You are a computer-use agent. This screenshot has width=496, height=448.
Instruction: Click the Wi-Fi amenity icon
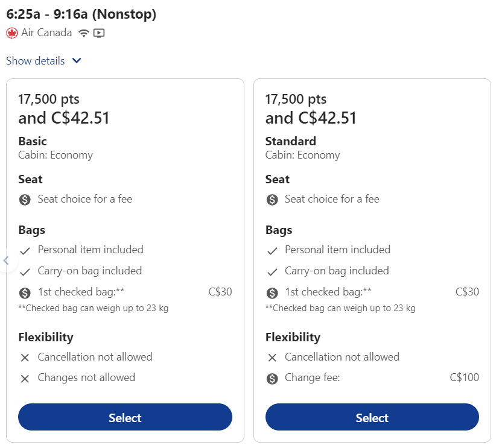click(84, 33)
